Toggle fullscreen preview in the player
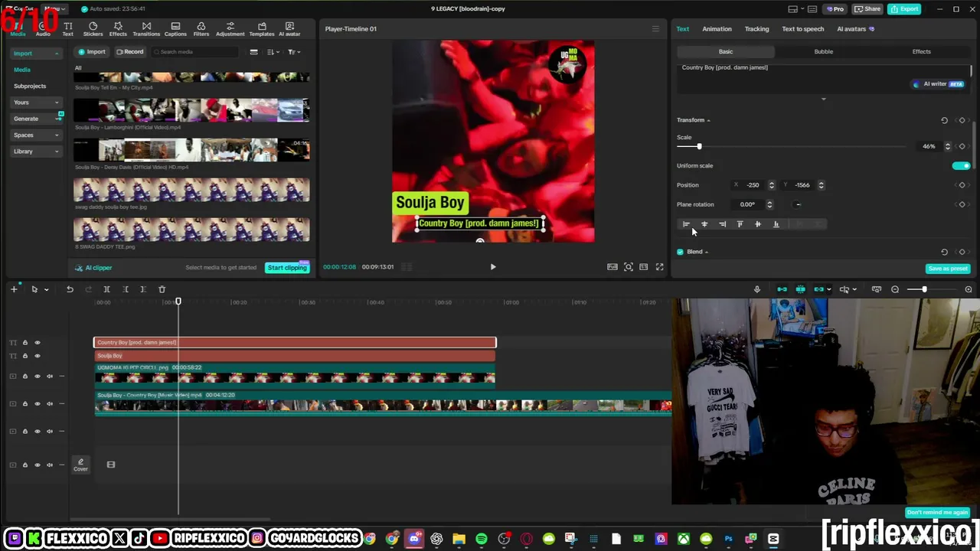The width and height of the screenshot is (980, 551). [659, 267]
